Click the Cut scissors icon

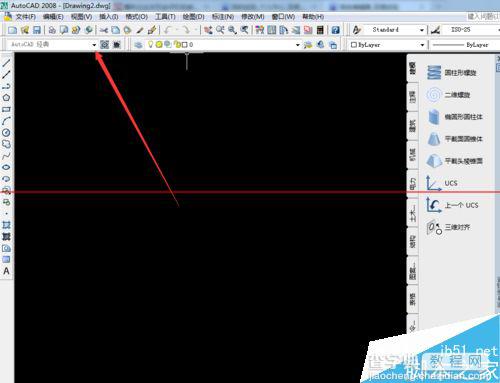104,30
